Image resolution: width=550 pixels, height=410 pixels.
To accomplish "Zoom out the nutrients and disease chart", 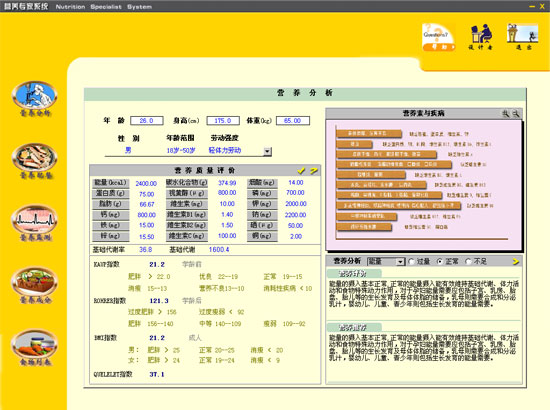I will click(x=516, y=114).
